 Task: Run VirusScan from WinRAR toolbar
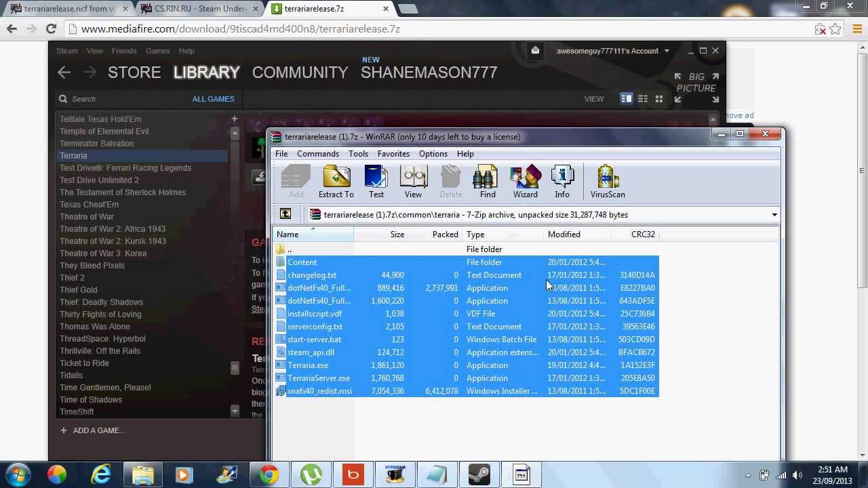[x=608, y=182]
